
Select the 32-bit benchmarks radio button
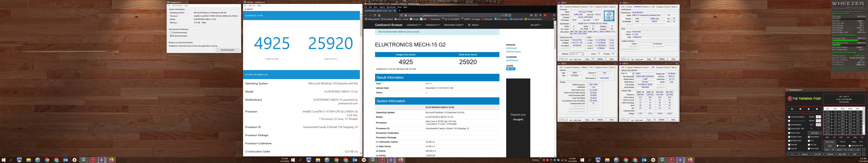171,32
